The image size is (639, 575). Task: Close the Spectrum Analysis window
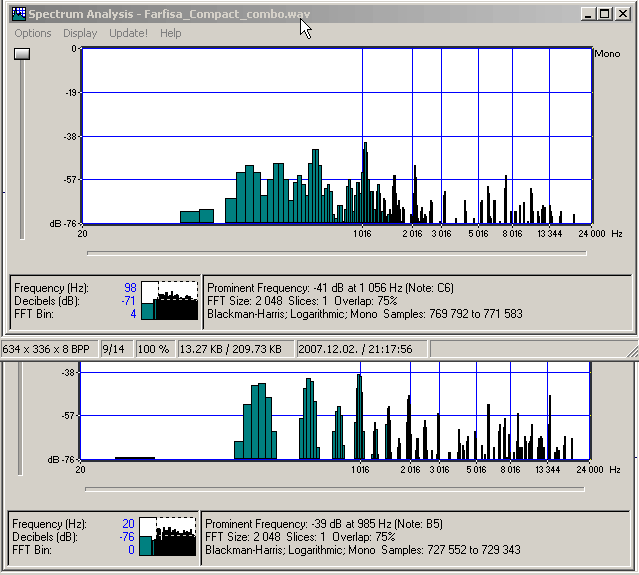(x=623, y=14)
